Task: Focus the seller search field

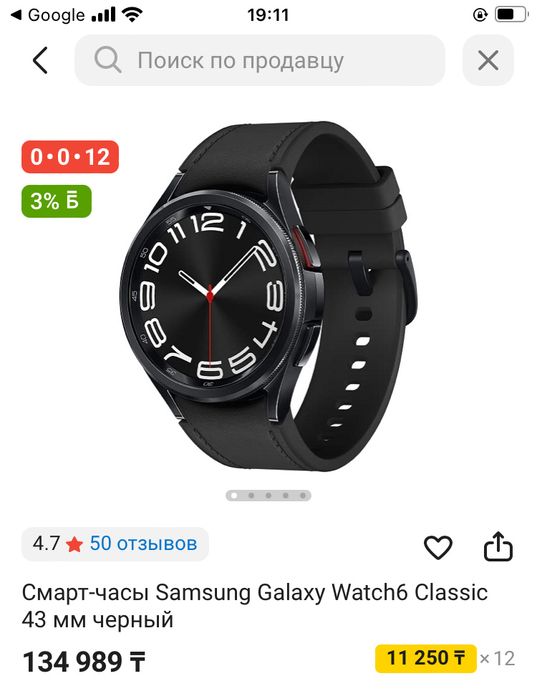Action: tap(260, 60)
